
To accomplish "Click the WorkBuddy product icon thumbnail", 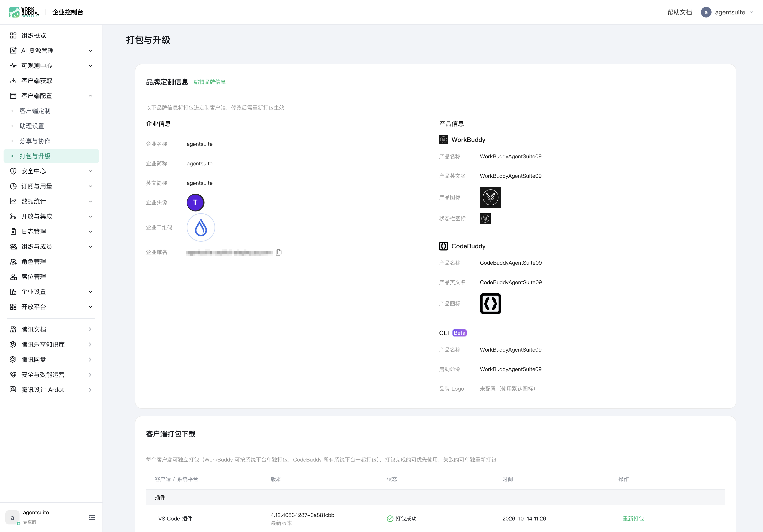I will point(490,197).
